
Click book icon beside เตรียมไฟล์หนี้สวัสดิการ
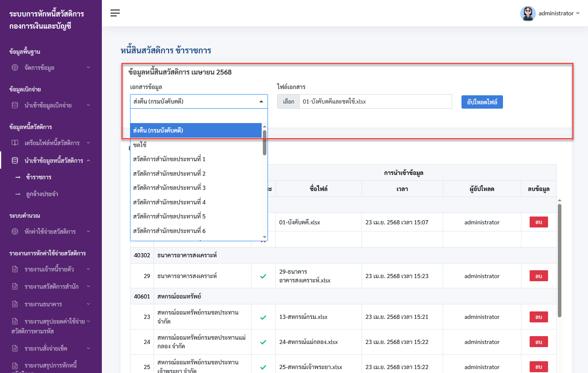[15, 143]
